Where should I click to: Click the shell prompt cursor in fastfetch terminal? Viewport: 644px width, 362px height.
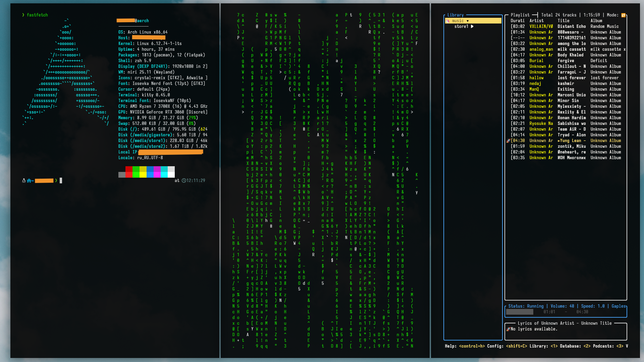[61, 181]
